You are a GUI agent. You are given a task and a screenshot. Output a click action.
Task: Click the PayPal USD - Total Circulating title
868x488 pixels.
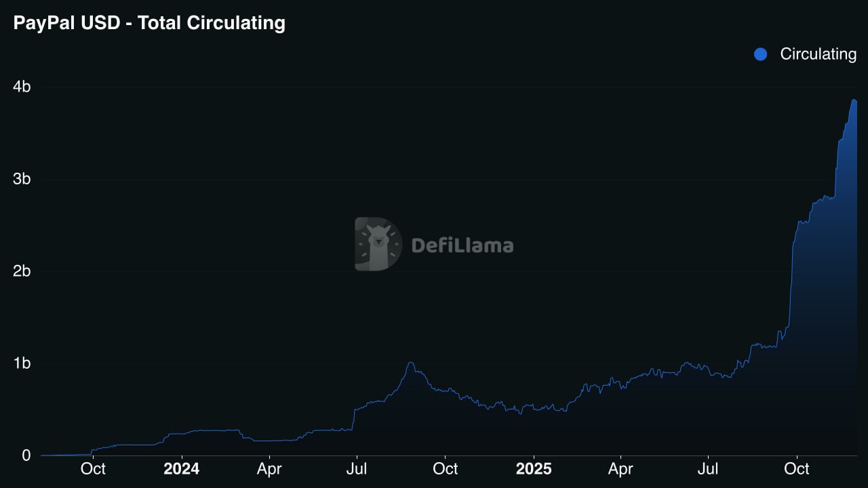(149, 23)
